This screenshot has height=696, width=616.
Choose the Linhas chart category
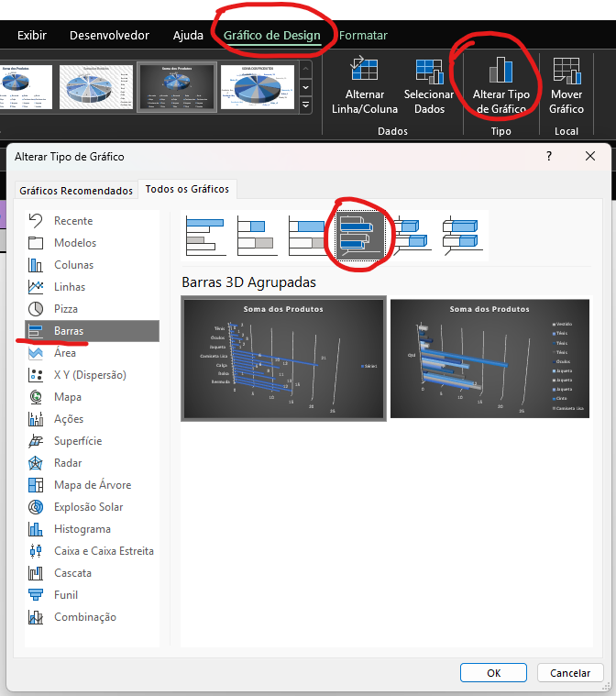pos(92,287)
